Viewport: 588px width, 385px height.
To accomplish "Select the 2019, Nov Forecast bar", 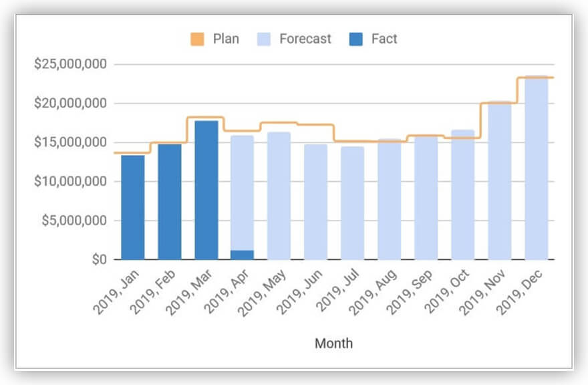I will tap(499, 180).
